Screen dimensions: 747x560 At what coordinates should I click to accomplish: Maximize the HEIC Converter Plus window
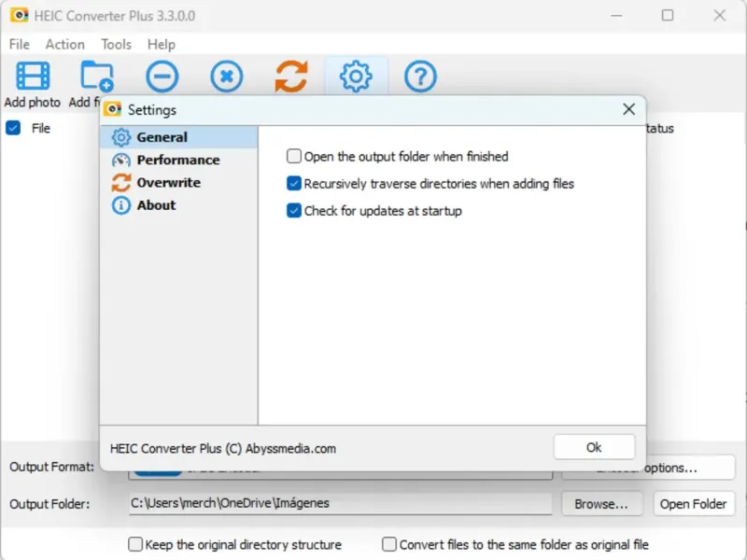pyautogui.click(x=668, y=15)
